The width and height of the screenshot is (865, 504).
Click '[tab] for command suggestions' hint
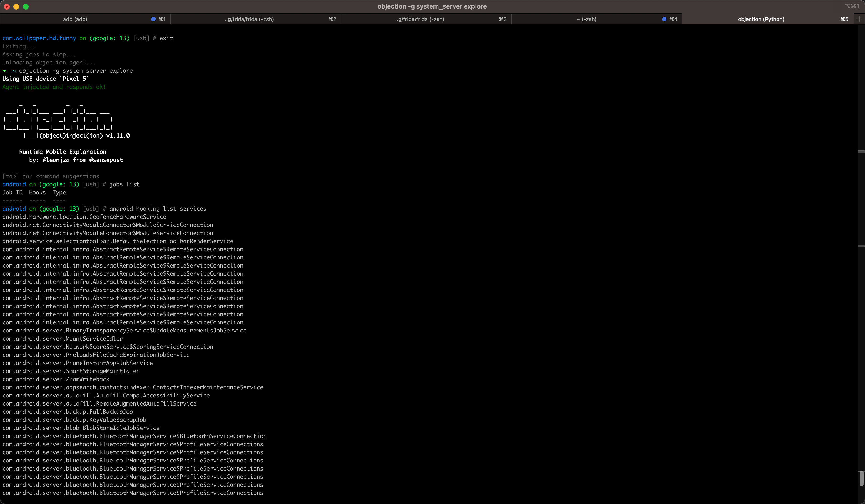click(x=51, y=176)
